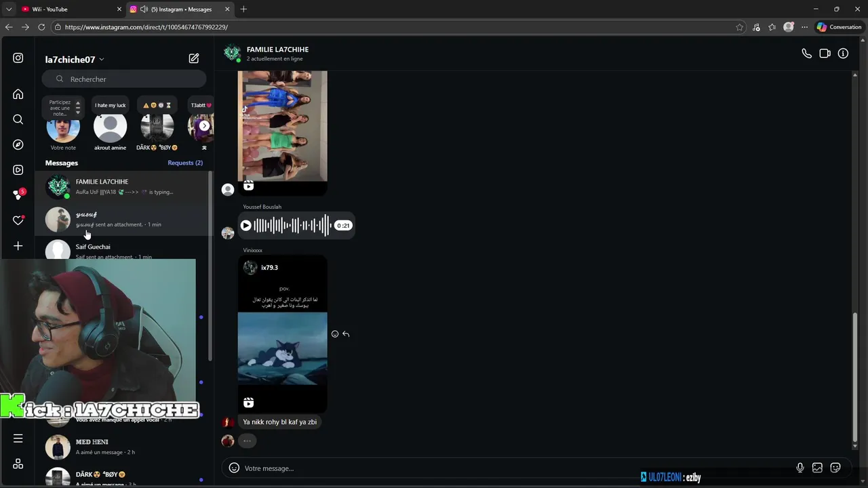Open Notifications heart icon
The width and height of the screenshot is (868, 488).
click(18, 220)
